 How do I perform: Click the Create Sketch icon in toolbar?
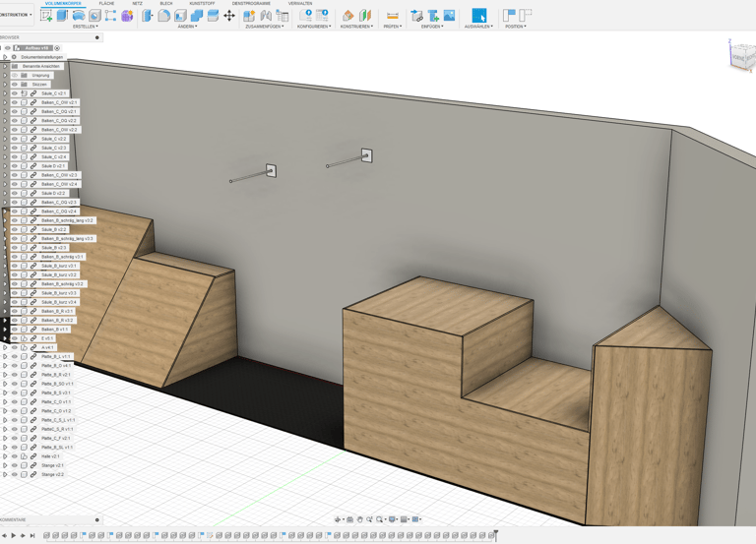[x=46, y=16]
